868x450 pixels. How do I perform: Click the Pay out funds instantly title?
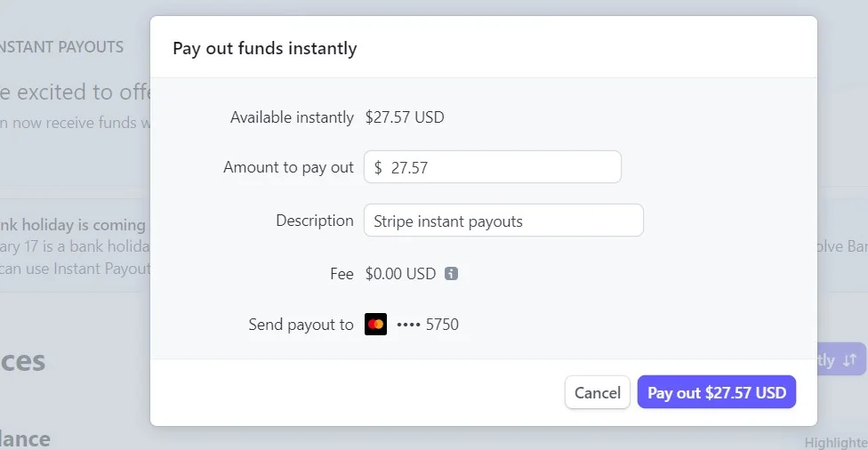265,49
